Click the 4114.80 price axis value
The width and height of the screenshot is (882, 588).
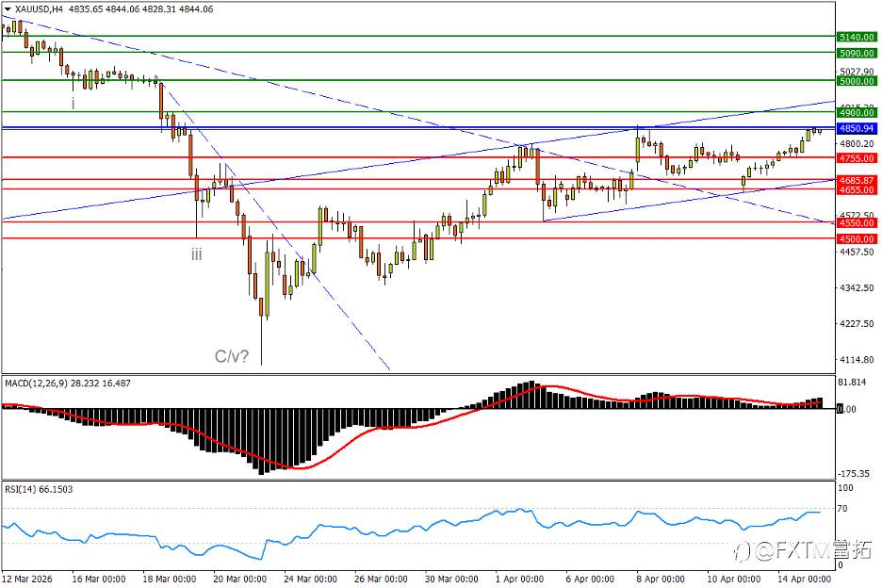[857, 360]
